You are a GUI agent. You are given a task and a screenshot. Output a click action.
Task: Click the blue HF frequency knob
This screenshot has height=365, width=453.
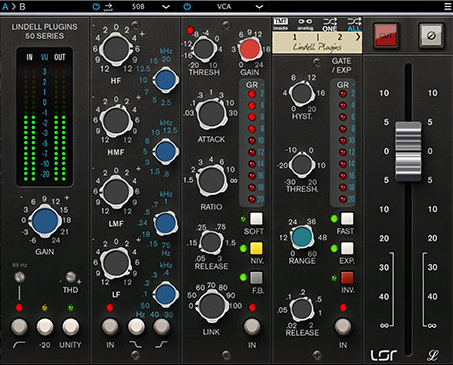pos(166,80)
